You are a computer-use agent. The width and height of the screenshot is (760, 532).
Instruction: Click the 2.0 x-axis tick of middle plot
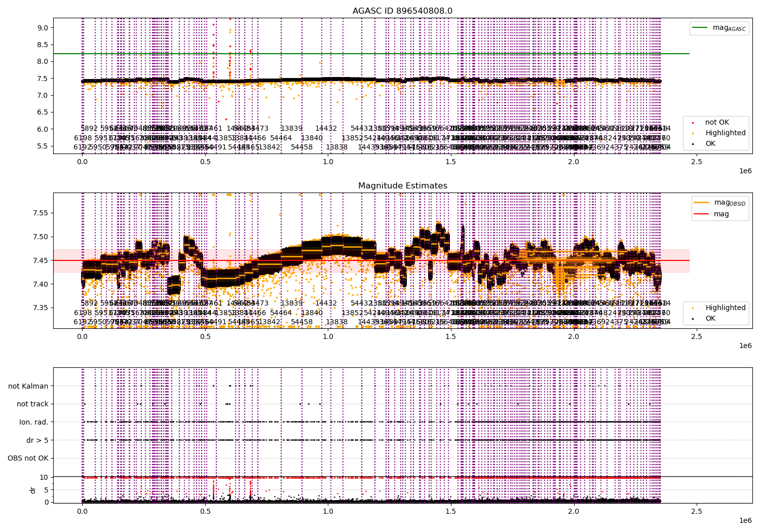pyautogui.click(x=574, y=337)
